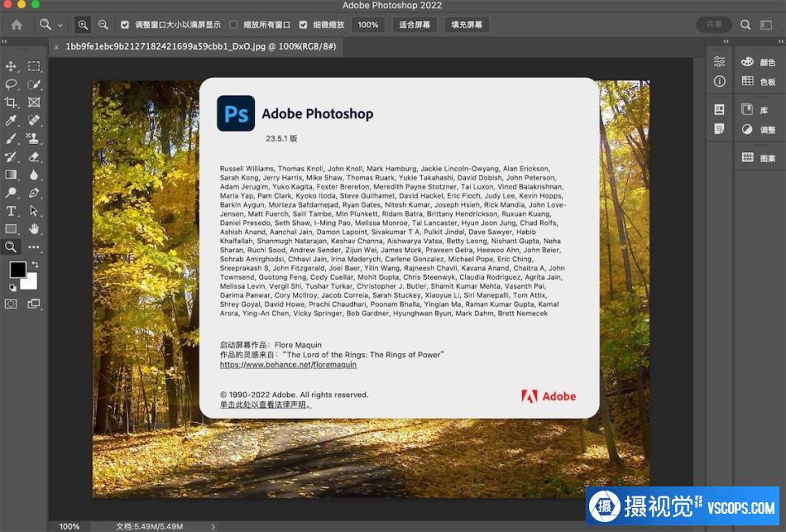Select the Crop tool
This screenshot has width=786, height=532.
pos(11,103)
